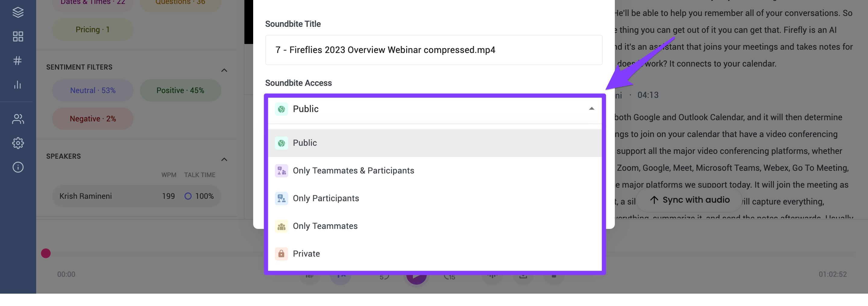
Task: Collapse the Speakers section
Action: click(224, 159)
